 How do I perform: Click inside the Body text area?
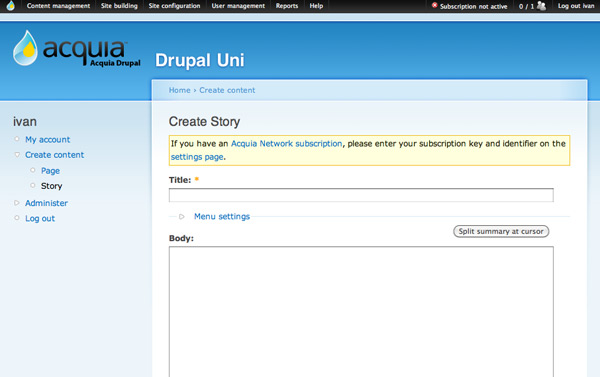tap(361, 312)
